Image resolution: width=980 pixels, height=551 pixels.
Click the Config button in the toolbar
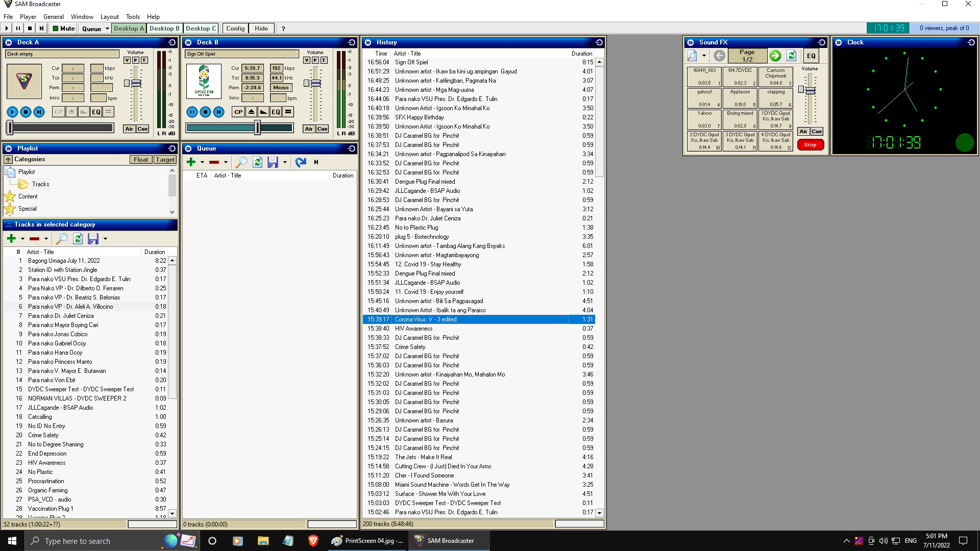[235, 29]
